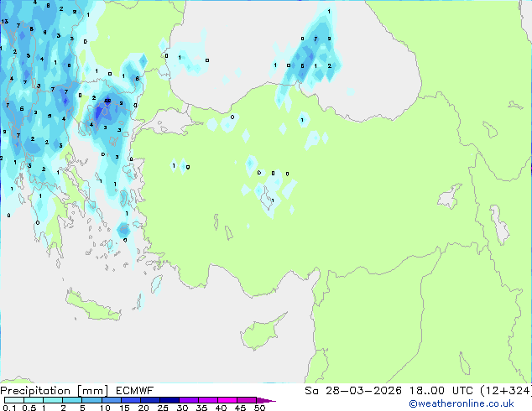The image size is (532, 411).
Task: Click the 5–10 mm legend color swatch
Action: [91, 400]
